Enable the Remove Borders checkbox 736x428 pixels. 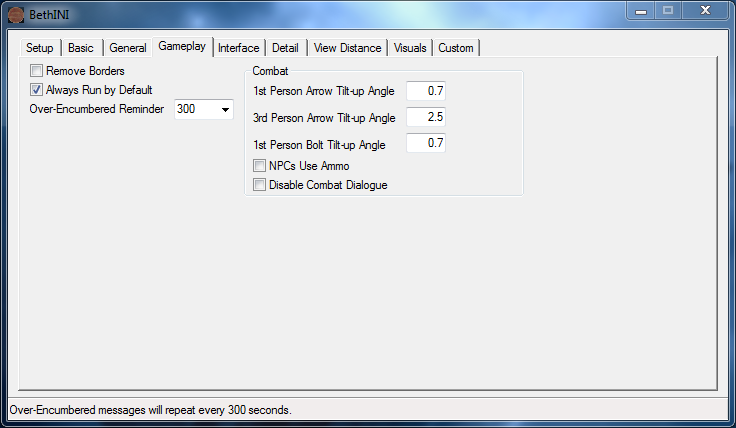point(36,71)
